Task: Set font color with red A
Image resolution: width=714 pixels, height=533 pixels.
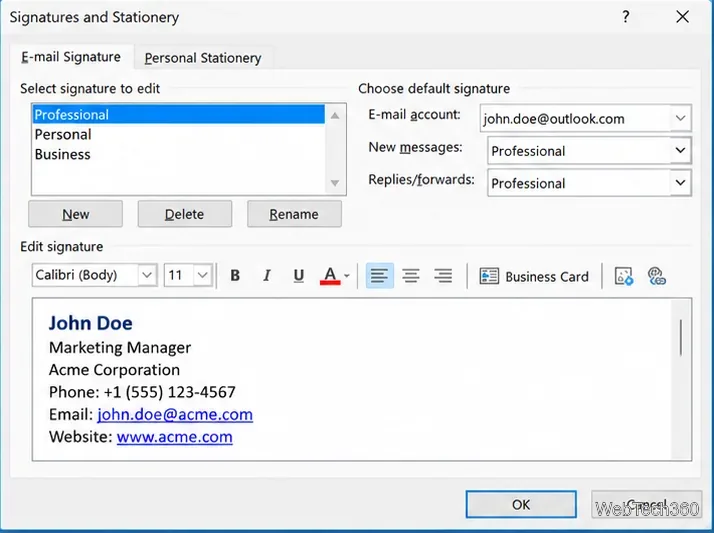Action: [330, 275]
